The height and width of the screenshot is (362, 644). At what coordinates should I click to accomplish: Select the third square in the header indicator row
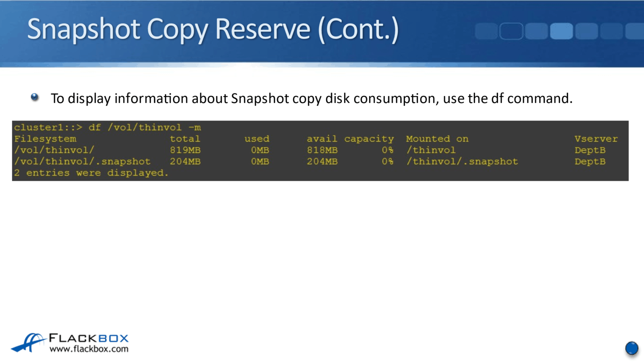click(537, 31)
